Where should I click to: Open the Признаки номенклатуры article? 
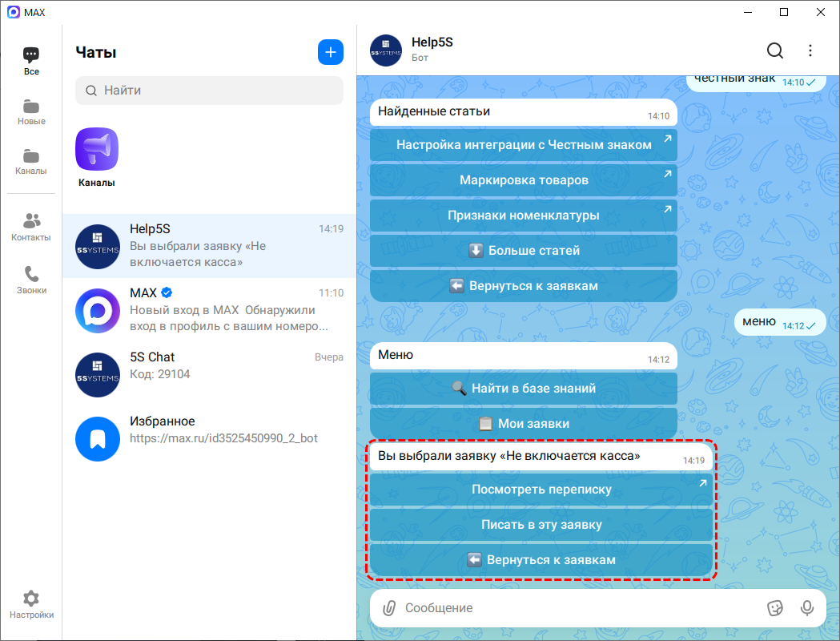pyautogui.click(x=524, y=216)
